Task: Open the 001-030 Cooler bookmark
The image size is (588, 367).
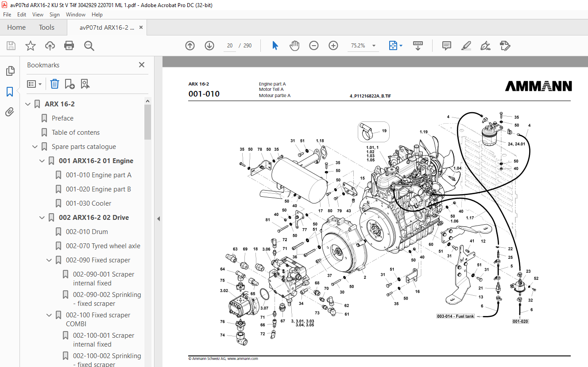Action: pos(89,203)
